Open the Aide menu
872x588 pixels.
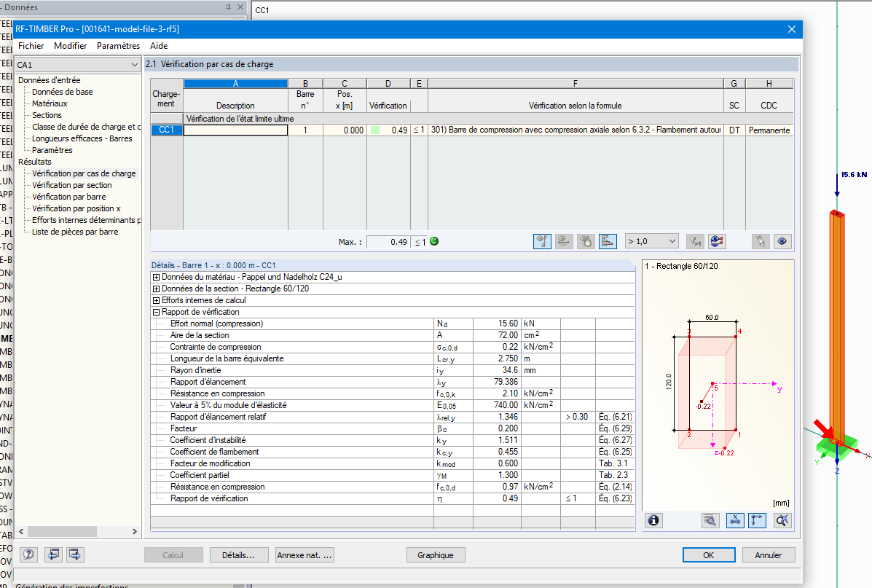coord(159,46)
